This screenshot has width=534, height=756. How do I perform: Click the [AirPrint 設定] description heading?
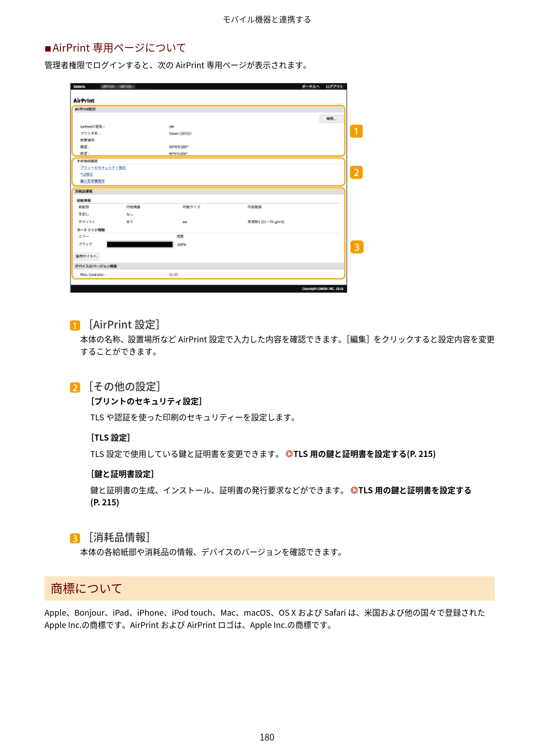coord(124,324)
